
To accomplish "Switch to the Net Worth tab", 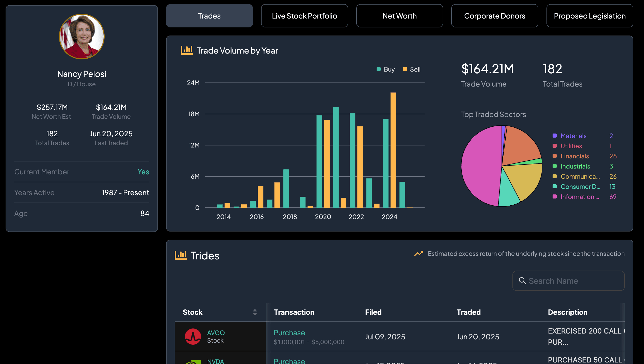I will click(x=399, y=16).
